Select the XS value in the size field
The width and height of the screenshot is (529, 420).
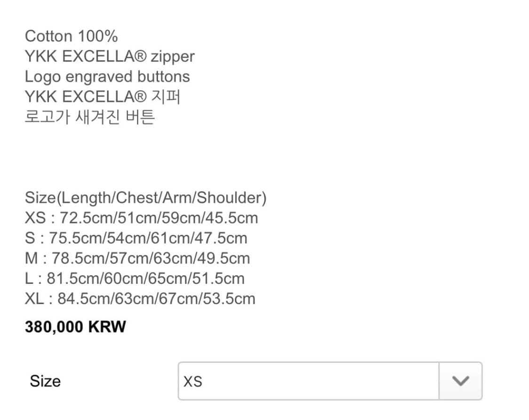(193, 381)
